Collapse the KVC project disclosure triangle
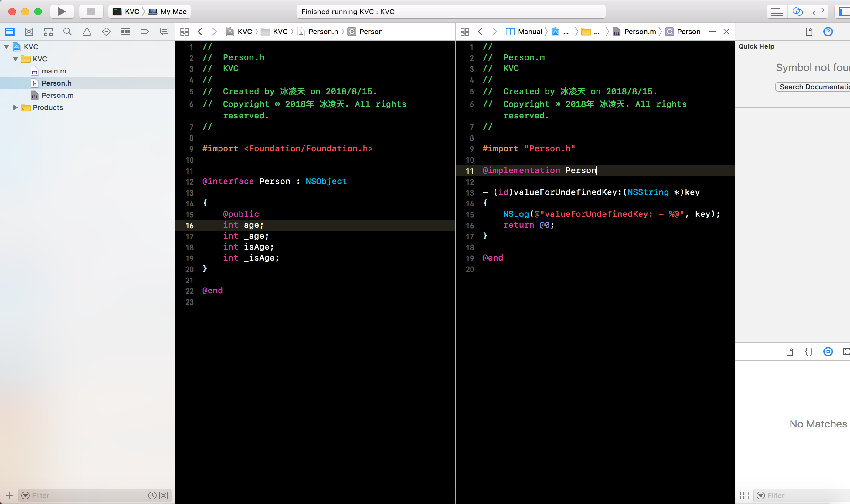The height and width of the screenshot is (504, 850). point(6,46)
